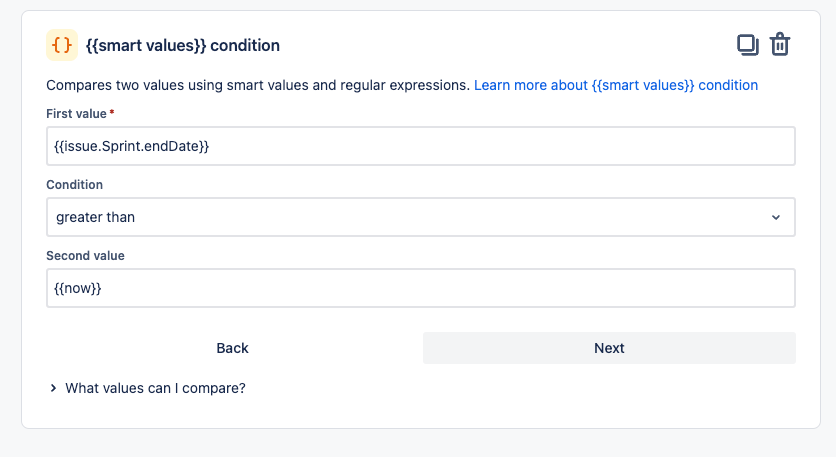Click the {{issue.Sprint.endDate}} text in First value
The height and width of the screenshot is (457, 836).
coord(132,146)
